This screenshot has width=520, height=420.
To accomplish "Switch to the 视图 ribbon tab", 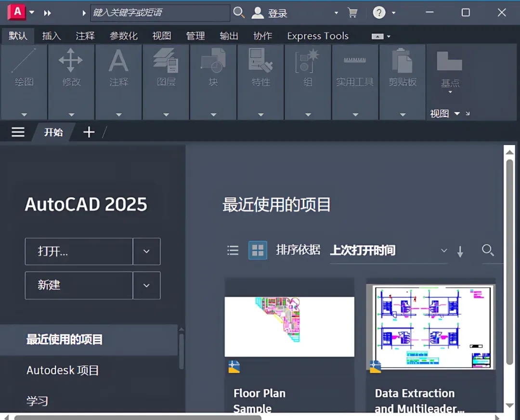I will click(162, 36).
